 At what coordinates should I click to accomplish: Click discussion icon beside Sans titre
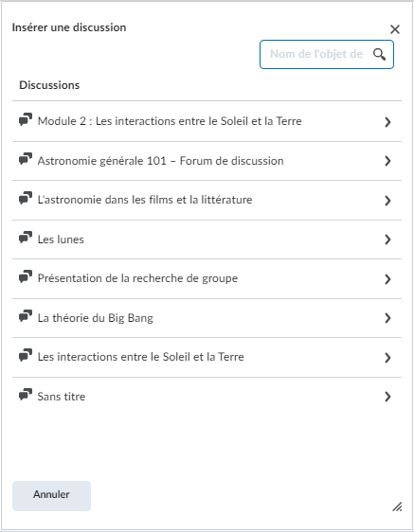coord(26,395)
